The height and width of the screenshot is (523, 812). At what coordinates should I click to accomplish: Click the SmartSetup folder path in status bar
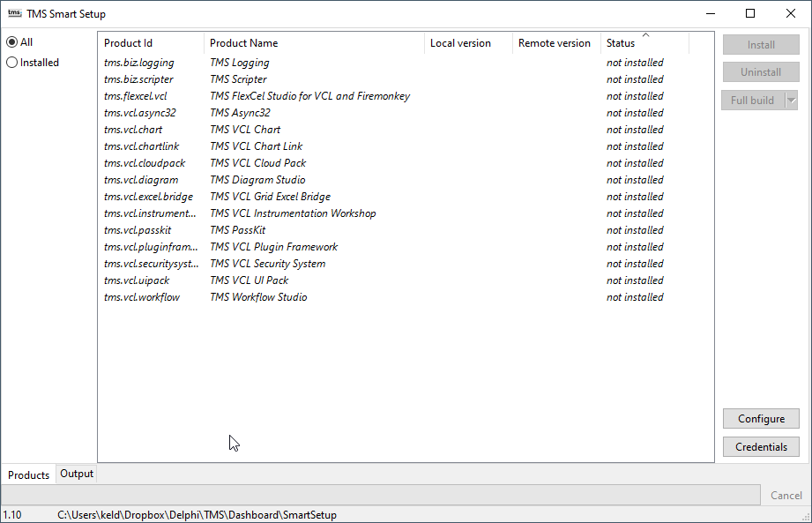point(197,515)
